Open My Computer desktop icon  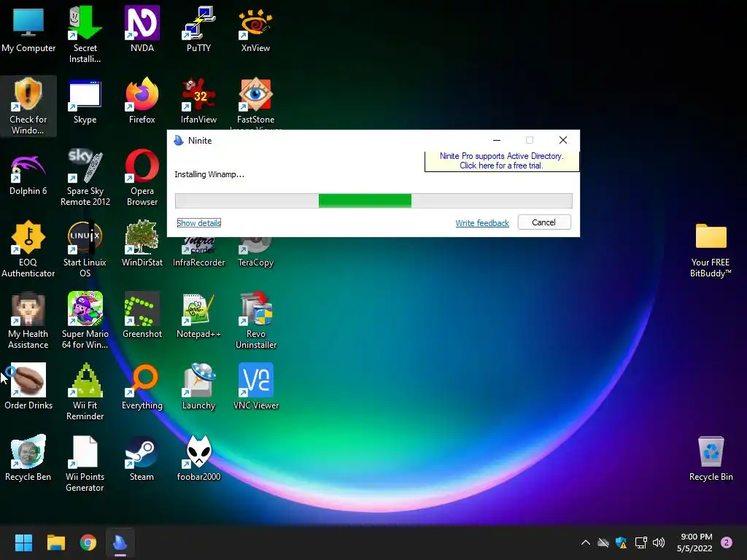tap(28, 29)
